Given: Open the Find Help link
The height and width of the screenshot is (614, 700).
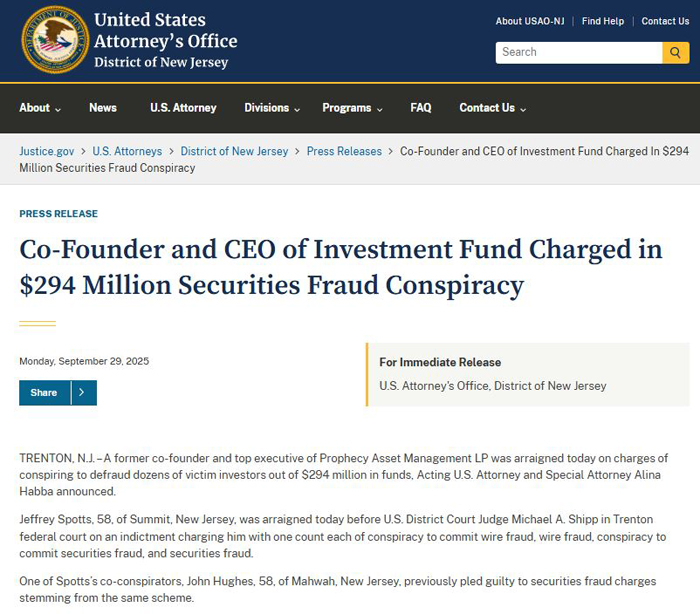Looking at the screenshot, I should click(x=603, y=21).
